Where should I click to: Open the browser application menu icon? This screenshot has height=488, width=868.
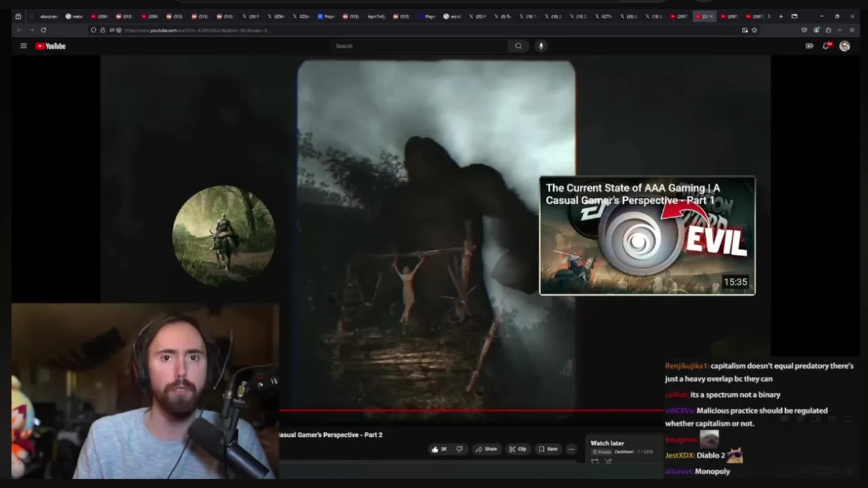point(852,30)
